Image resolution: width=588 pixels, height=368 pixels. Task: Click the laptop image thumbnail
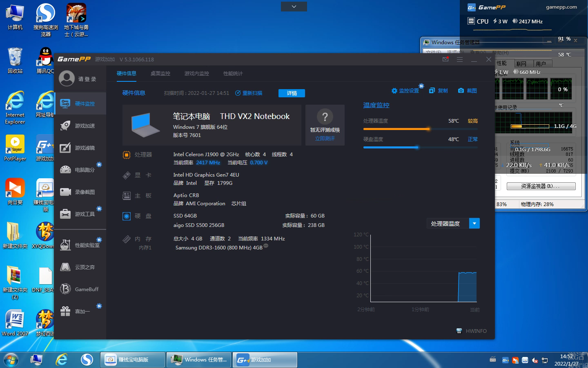coord(146,125)
